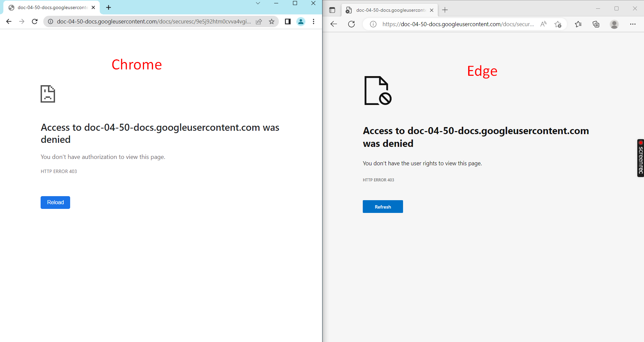Open Chrome's three-dot menu
The width and height of the screenshot is (644, 342).
click(x=313, y=21)
